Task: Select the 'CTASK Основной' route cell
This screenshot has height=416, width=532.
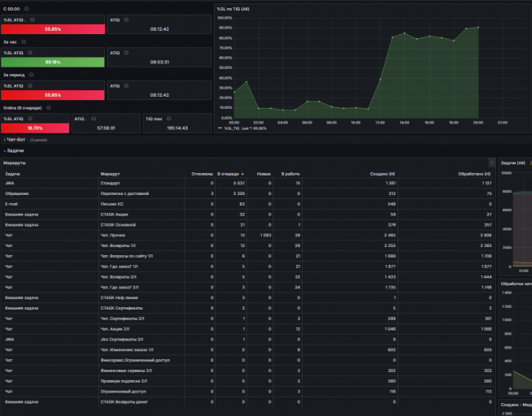Action: tap(142, 224)
